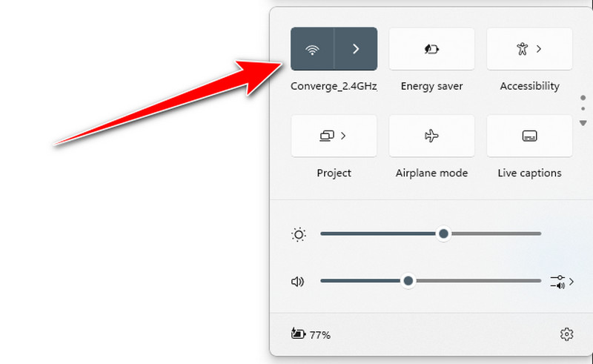The width and height of the screenshot is (593, 364).
Task: Click the brightness sun icon
Action: tap(299, 235)
